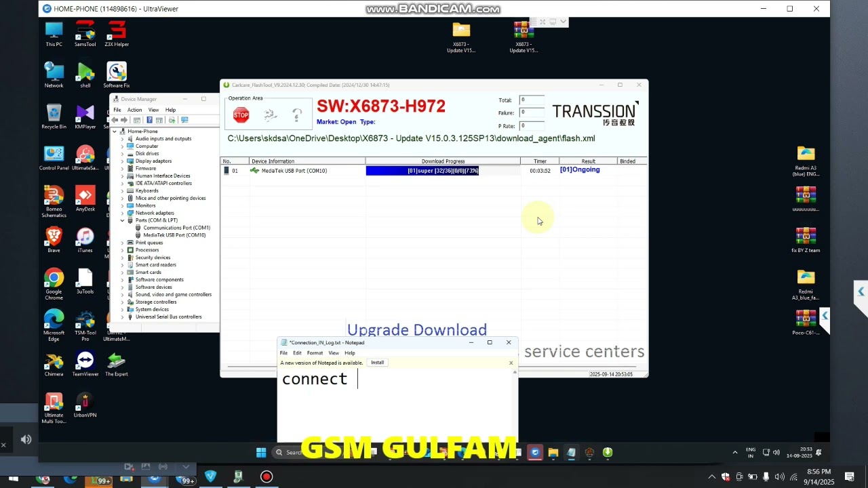Open File Explorer from remote taskbar
The width and height of the screenshot is (868, 488).
click(553, 453)
